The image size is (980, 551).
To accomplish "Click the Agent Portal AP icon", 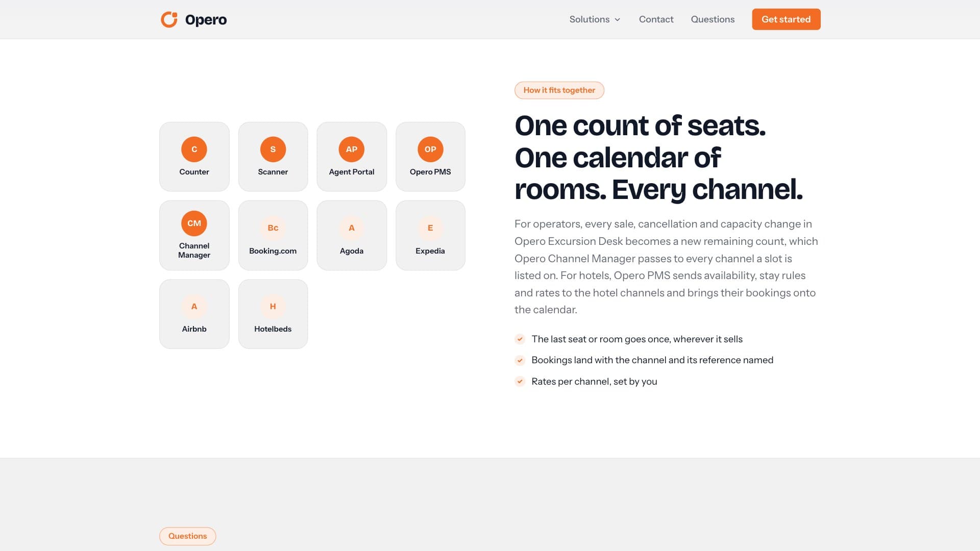I will click(352, 149).
